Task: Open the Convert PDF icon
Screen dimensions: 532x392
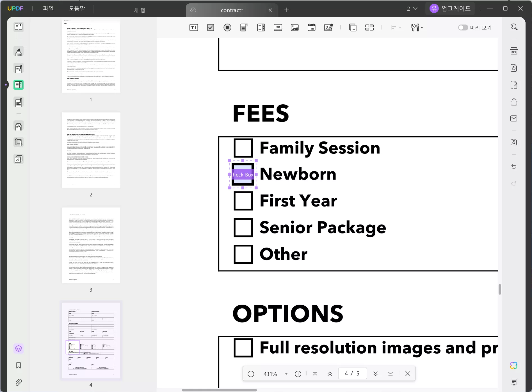Action: click(x=514, y=68)
